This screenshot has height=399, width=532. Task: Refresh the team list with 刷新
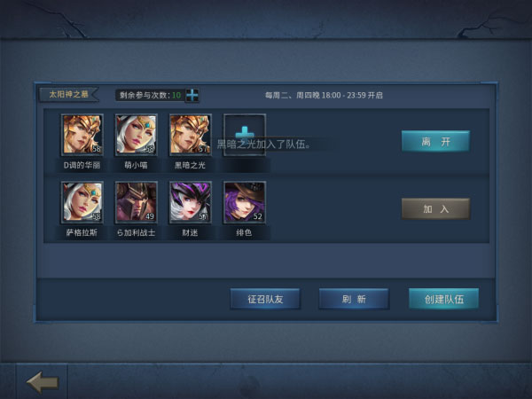354,299
